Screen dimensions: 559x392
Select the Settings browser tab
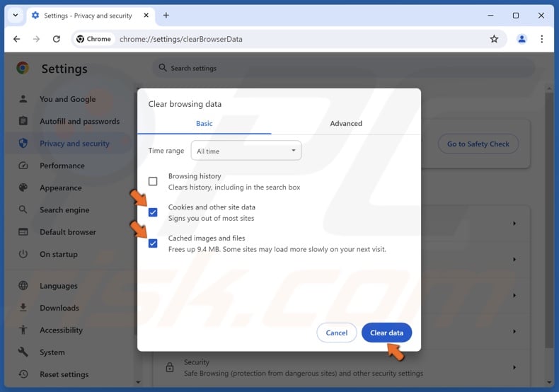(x=90, y=16)
